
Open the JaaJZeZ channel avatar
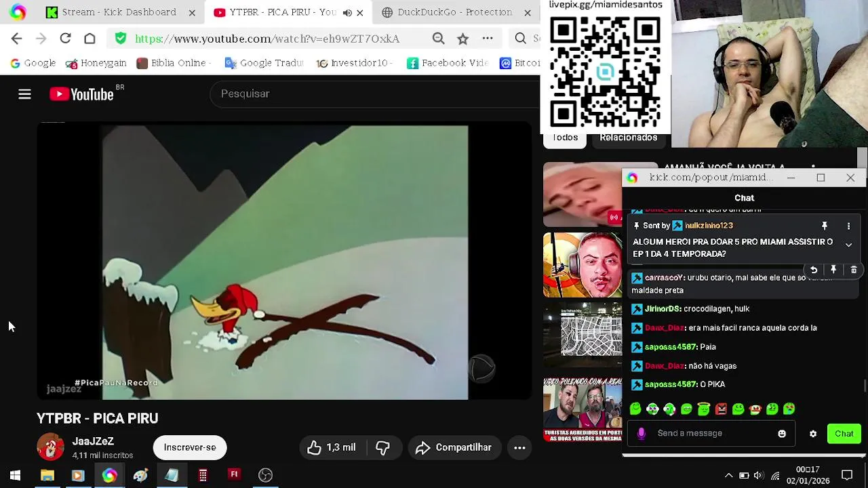pos(50,447)
